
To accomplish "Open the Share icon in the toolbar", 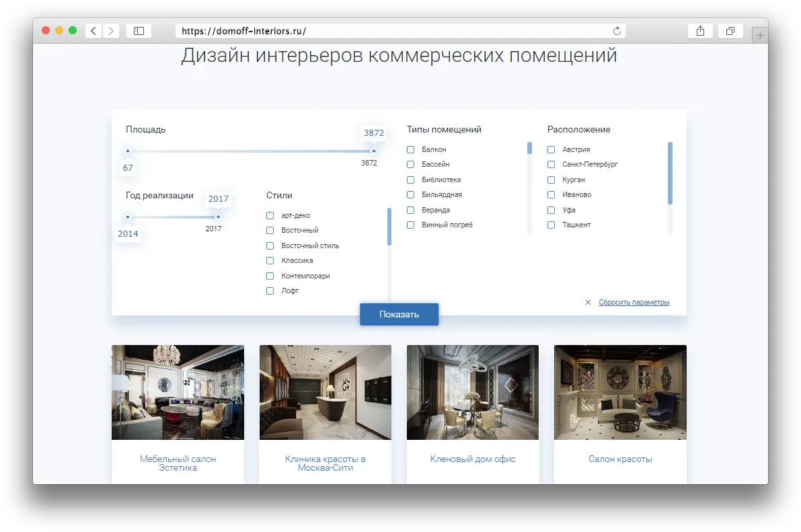I will [x=700, y=31].
